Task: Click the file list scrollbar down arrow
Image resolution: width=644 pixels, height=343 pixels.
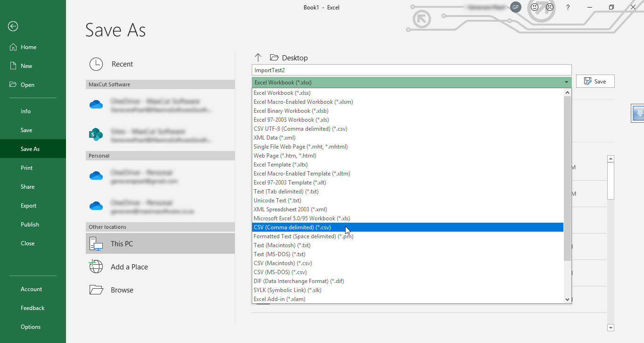Action: pyautogui.click(x=611, y=327)
